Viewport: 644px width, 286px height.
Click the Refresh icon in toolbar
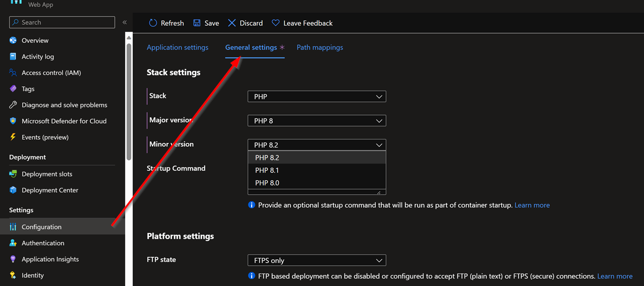[x=153, y=23]
